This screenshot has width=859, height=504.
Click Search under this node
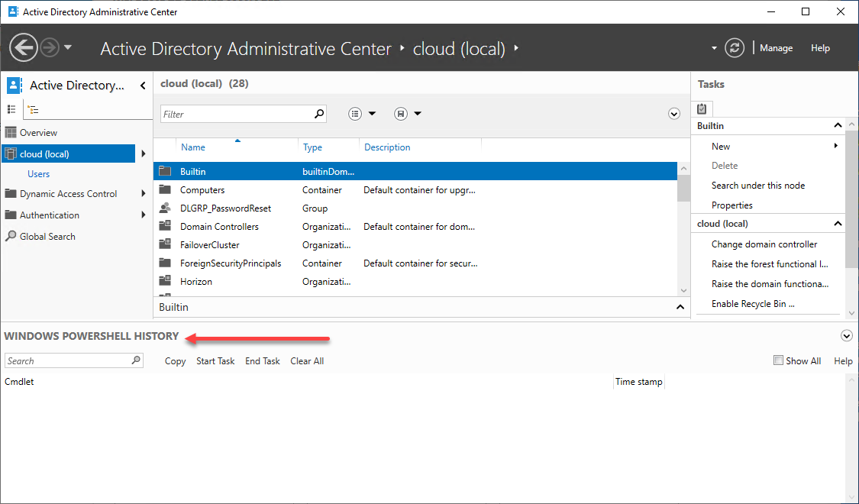click(758, 185)
